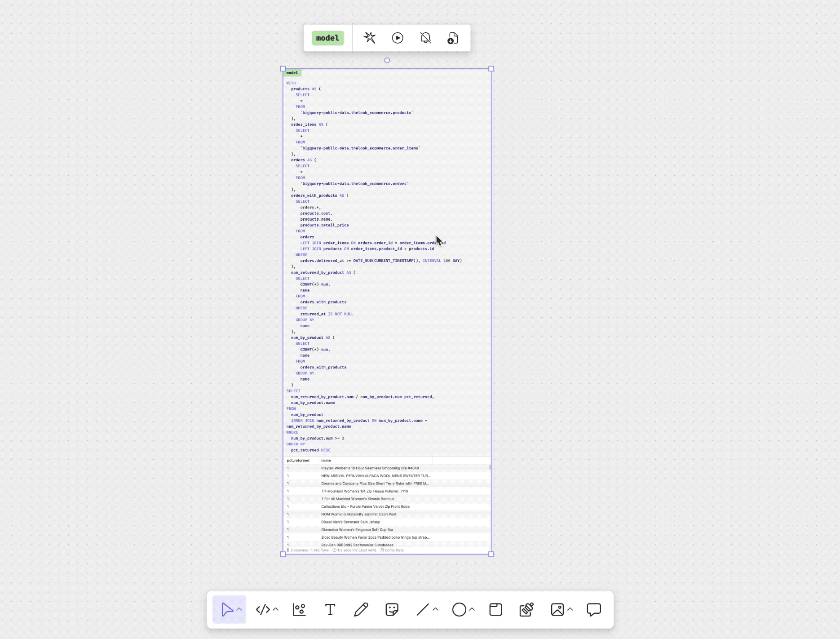
Task: Click the pct_returned column header
Action: [298, 460]
